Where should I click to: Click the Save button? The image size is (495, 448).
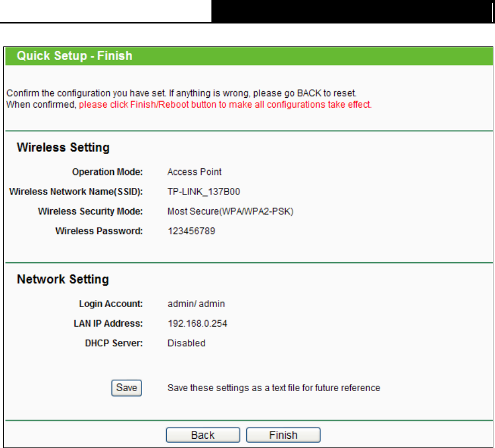[x=126, y=388]
